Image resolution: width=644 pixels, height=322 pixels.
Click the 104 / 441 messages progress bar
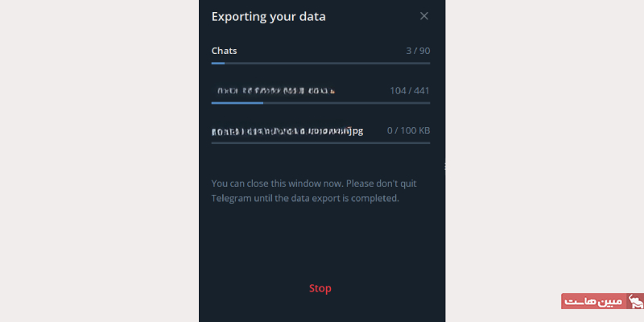(320, 103)
